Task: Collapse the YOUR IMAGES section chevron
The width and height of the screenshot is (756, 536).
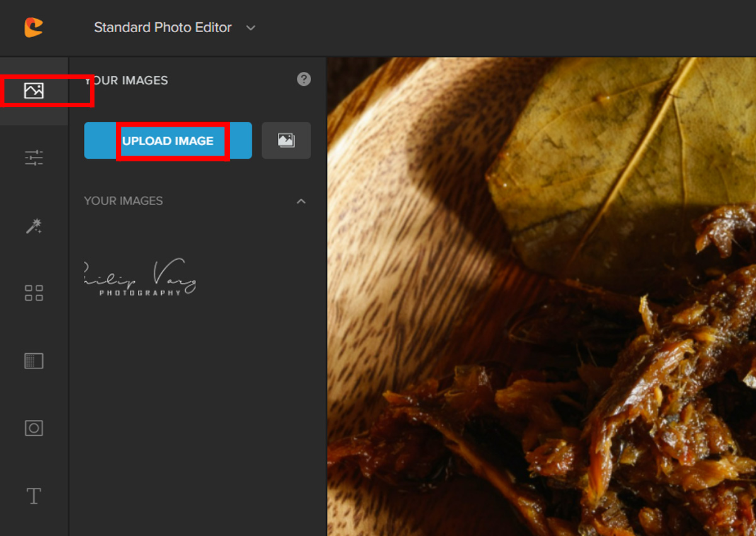Action: (x=301, y=201)
